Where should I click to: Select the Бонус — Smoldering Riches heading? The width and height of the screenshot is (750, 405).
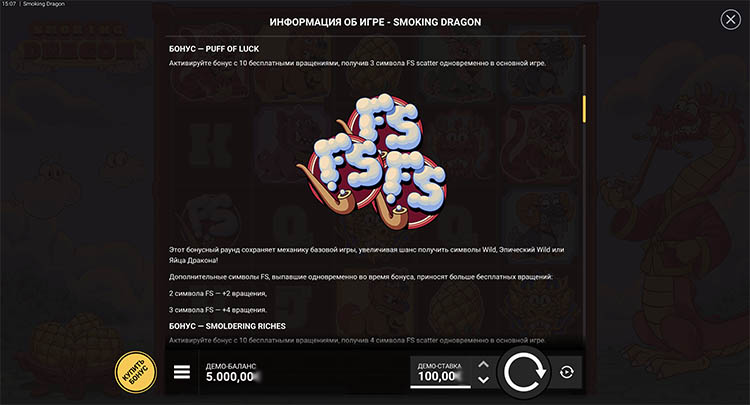point(227,326)
